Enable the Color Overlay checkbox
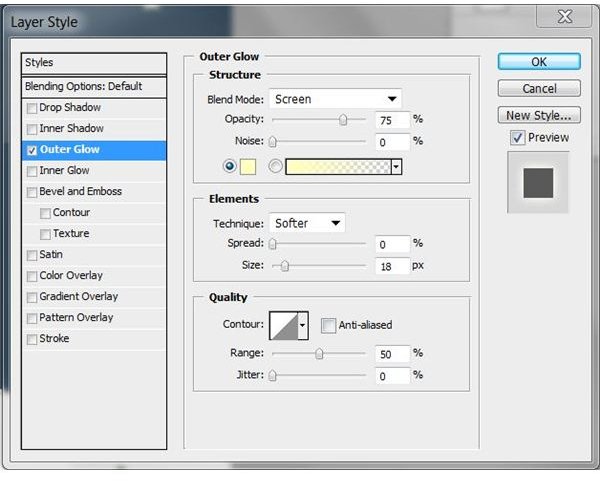 coord(32,277)
